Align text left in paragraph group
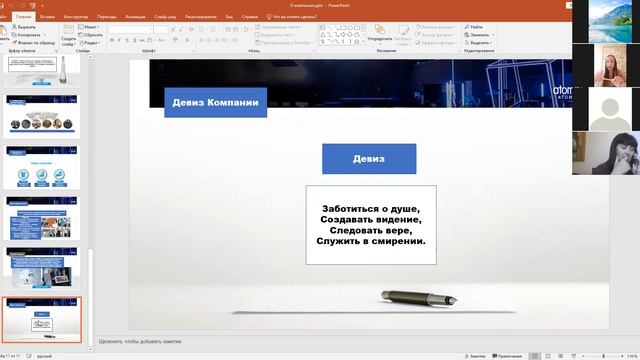 (x=201, y=40)
